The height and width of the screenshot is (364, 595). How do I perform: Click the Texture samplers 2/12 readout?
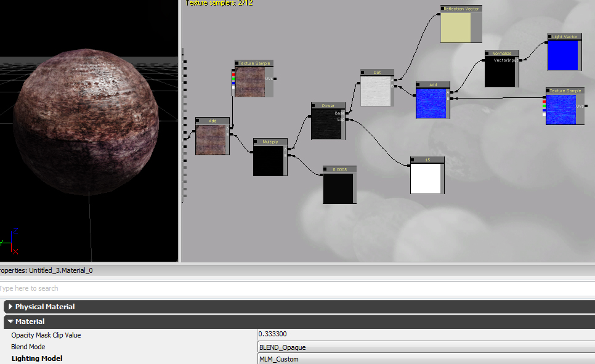point(219,3)
